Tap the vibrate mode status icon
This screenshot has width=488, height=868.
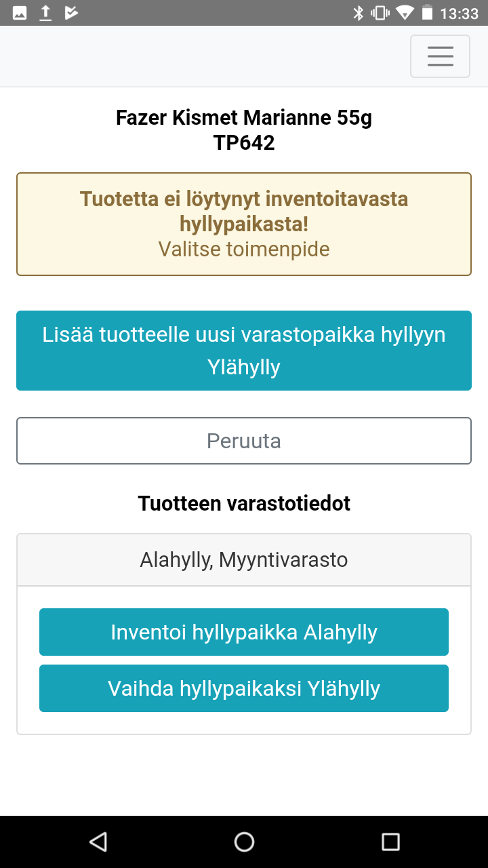pos(380,13)
